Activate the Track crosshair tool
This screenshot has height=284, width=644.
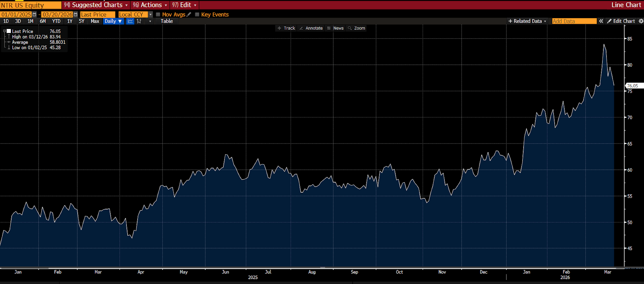pos(286,28)
